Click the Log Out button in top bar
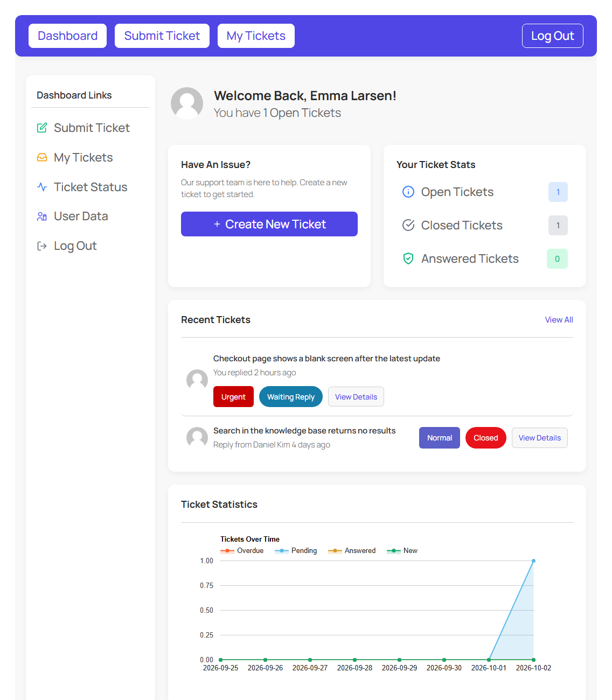612x700 pixels. tap(553, 36)
